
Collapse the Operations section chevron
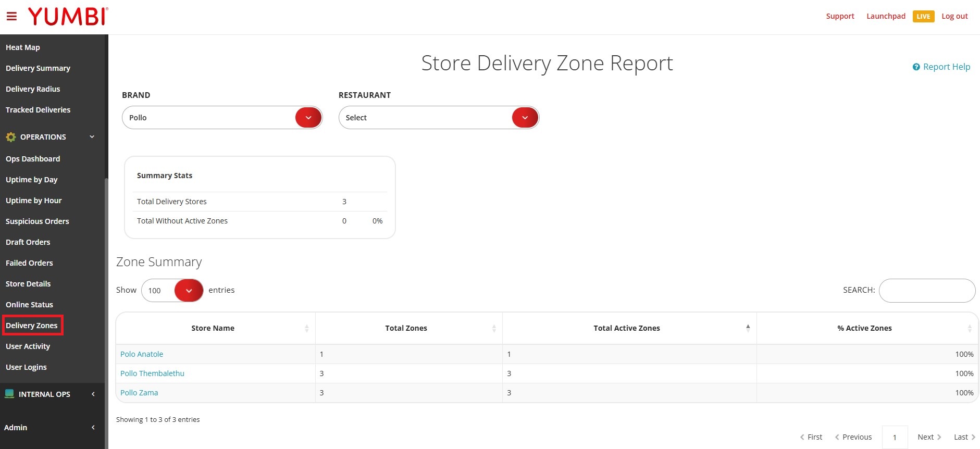coord(92,137)
